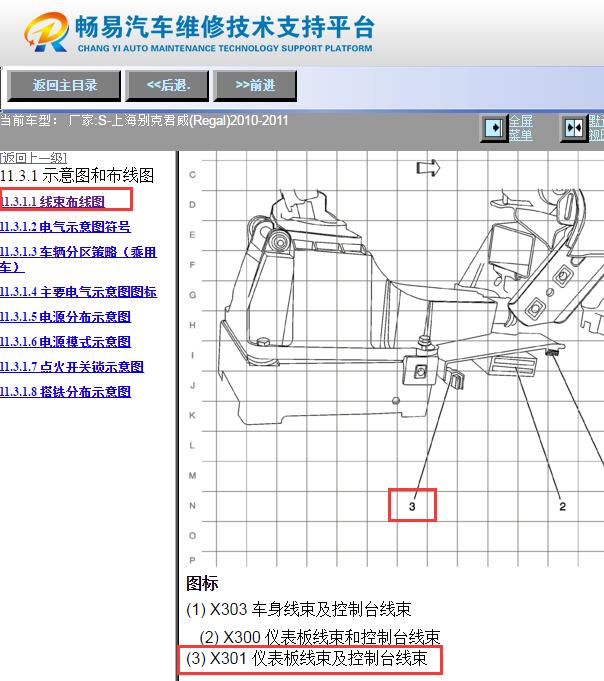The width and height of the screenshot is (604, 681).
Task: Click callout number 2 in the diagram
Action: (562, 506)
